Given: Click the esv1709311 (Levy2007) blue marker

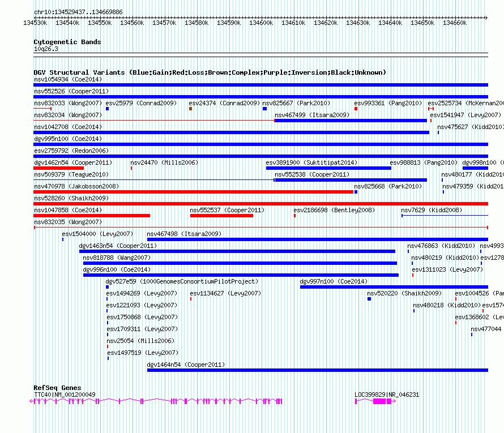Looking at the screenshot, I should 108,335.
